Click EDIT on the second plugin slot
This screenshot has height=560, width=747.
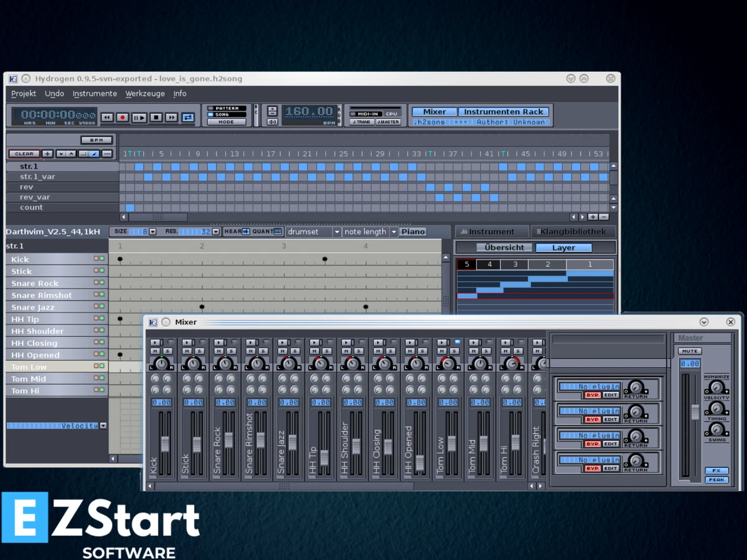point(611,419)
